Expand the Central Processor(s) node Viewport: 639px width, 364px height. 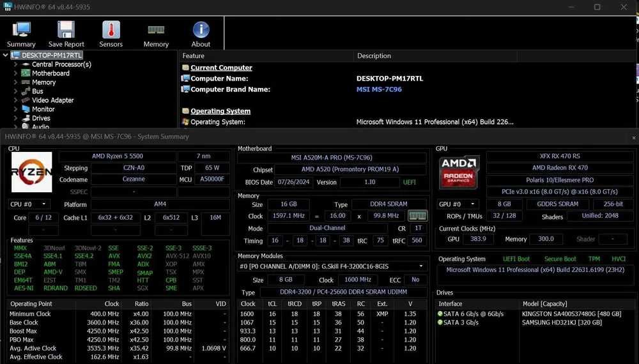[15, 64]
